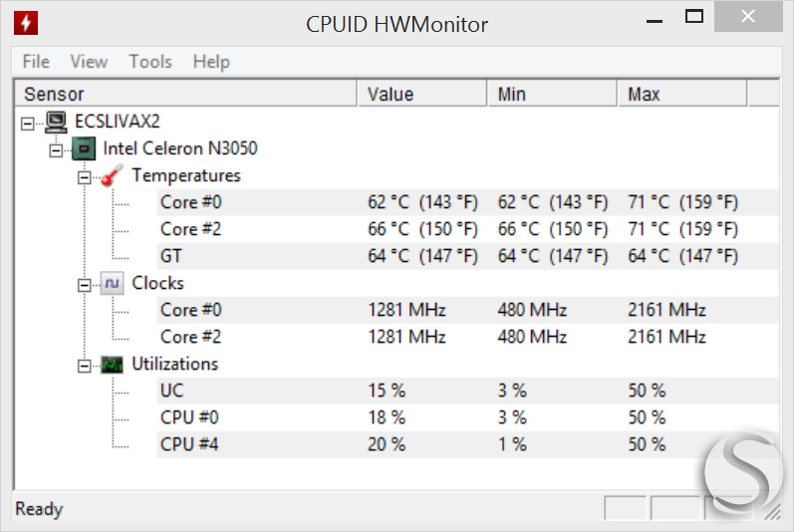This screenshot has height=532, width=794.
Task: Collapse the ECSLIVAX2 root node
Action: coord(28,124)
